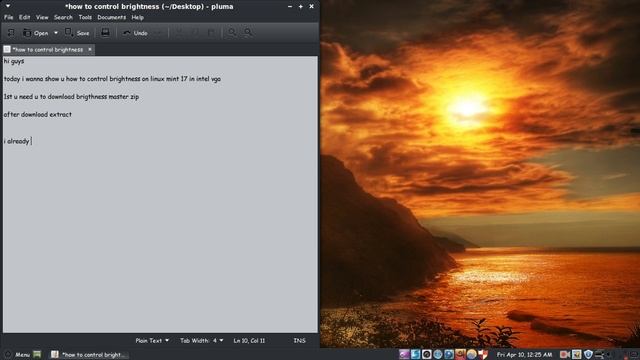Open the Search menu

[63, 17]
